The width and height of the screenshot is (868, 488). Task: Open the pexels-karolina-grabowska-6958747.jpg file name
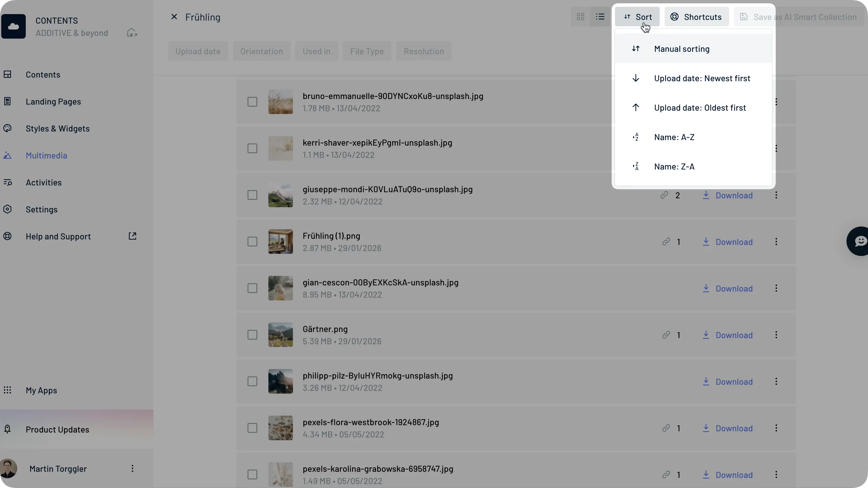(x=378, y=468)
